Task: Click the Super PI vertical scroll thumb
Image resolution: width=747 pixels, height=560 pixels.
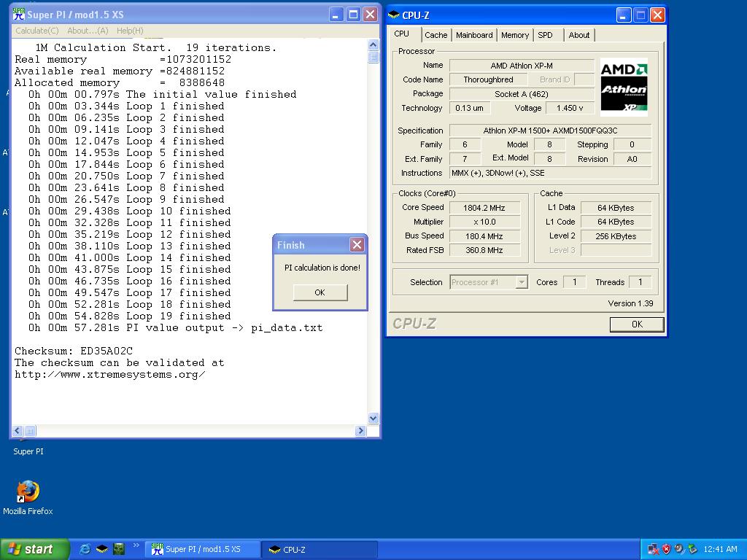Action: click(373, 57)
